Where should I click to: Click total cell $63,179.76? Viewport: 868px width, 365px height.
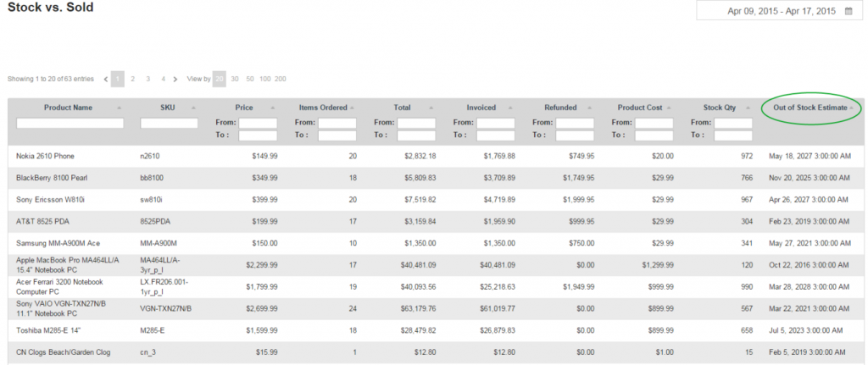(x=419, y=307)
